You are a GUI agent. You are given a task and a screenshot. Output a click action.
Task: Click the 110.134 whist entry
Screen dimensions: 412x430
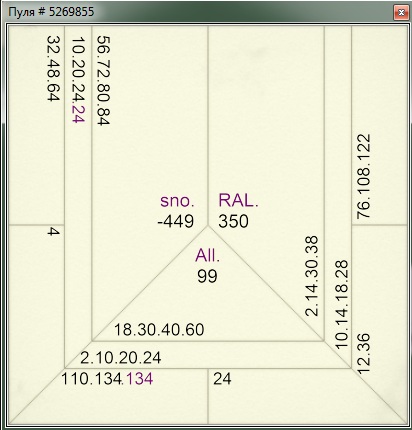(x=92, y=379)
